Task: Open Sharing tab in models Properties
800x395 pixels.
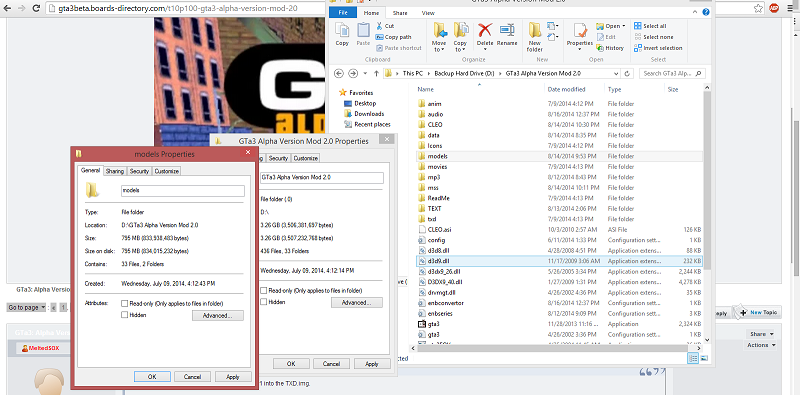Action: tap(115, 171)
